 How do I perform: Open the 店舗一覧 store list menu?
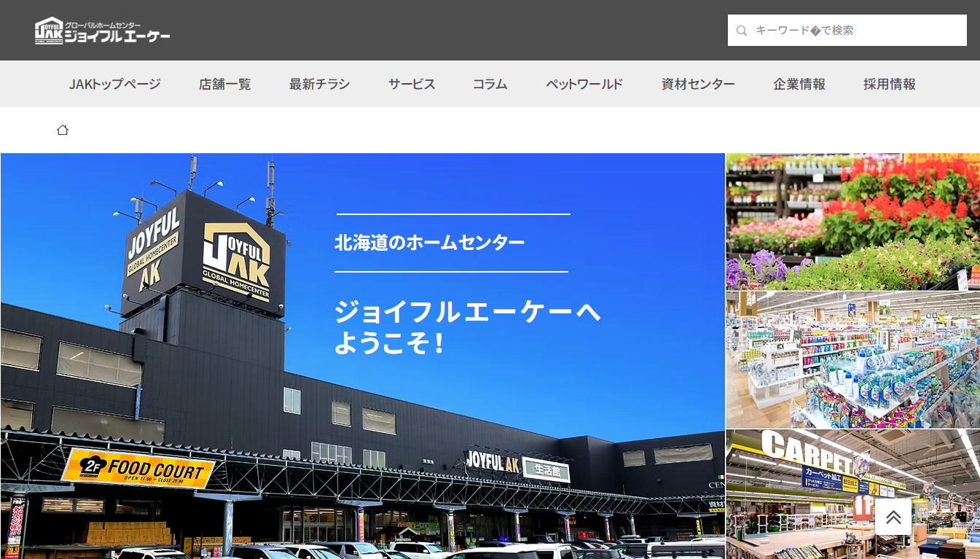(224, 84)
